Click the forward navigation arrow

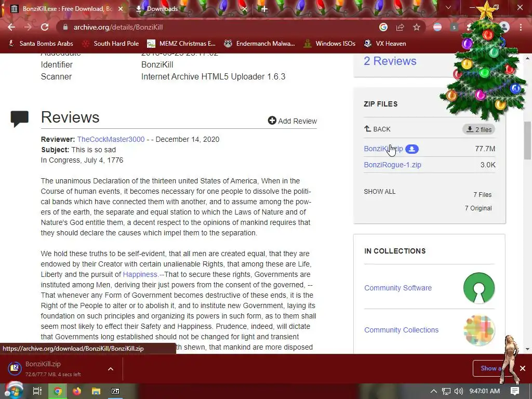coord(28,27)
